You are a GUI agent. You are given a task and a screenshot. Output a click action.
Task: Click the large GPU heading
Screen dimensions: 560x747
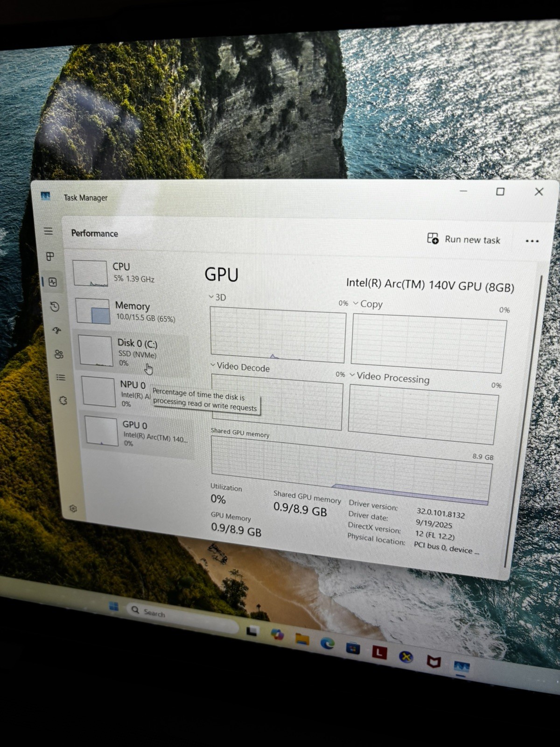click(221, 274)
